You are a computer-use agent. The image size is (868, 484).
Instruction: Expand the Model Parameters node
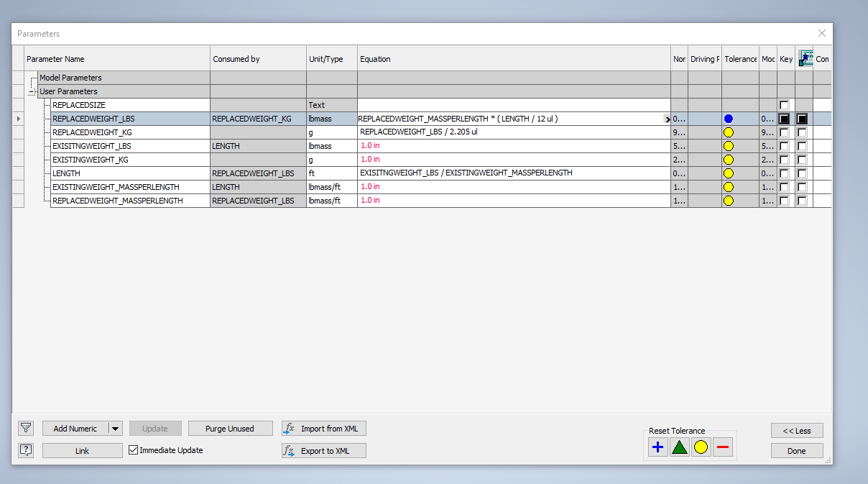(x=32, y=78)
